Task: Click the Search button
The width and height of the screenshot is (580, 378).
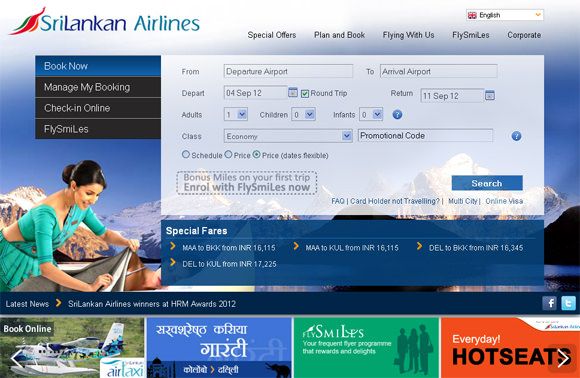Action: click(x=487, y=183)
